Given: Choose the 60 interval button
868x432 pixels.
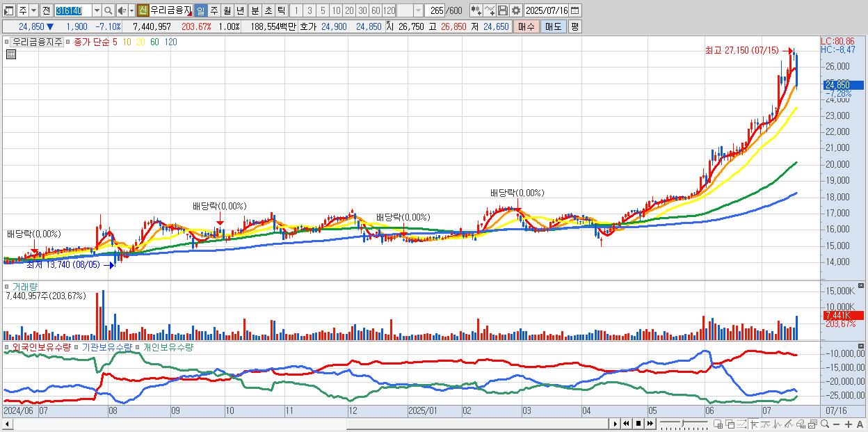Looking at the screenshot, I should click(376, 11).
